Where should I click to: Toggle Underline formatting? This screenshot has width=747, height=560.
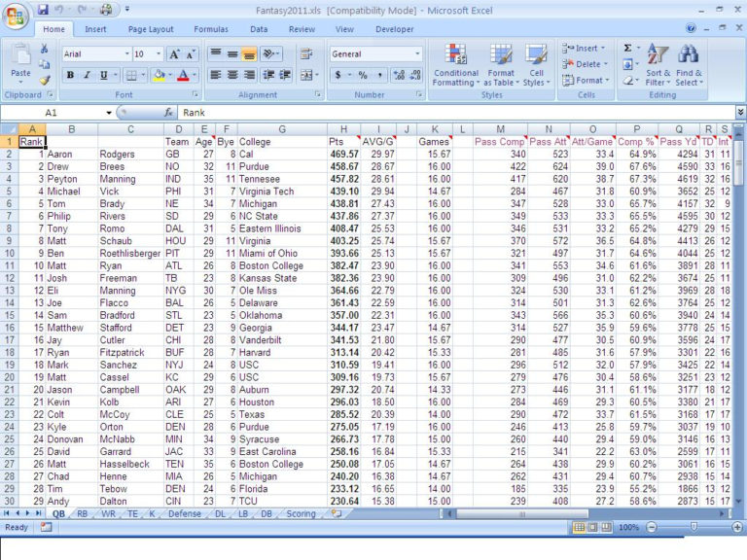pyautogui.click(x=104, y=75)
